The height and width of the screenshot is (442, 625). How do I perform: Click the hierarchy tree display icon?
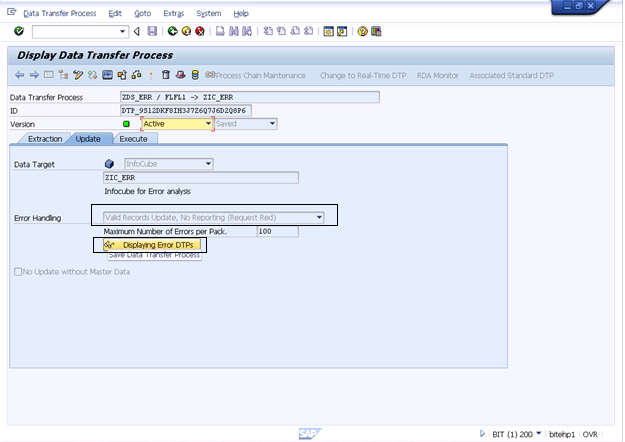(63, 75)
